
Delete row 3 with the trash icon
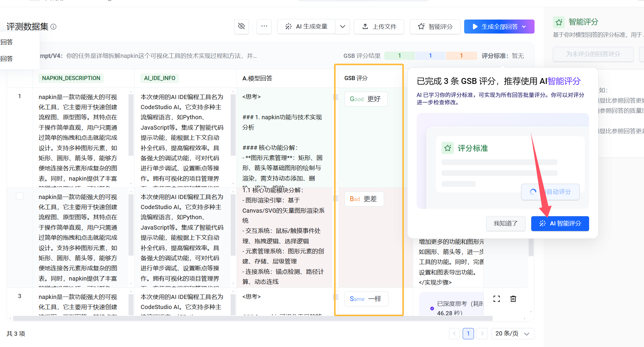click(x=513, y=299)
